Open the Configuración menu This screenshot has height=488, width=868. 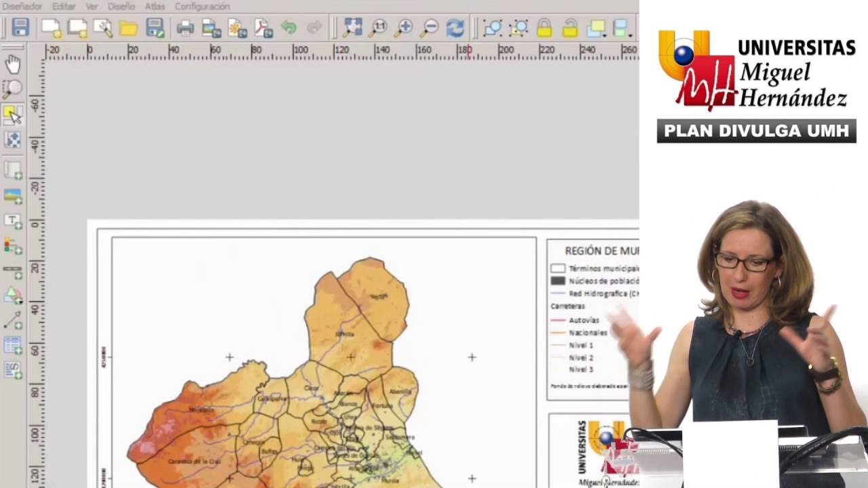[202, 6]
